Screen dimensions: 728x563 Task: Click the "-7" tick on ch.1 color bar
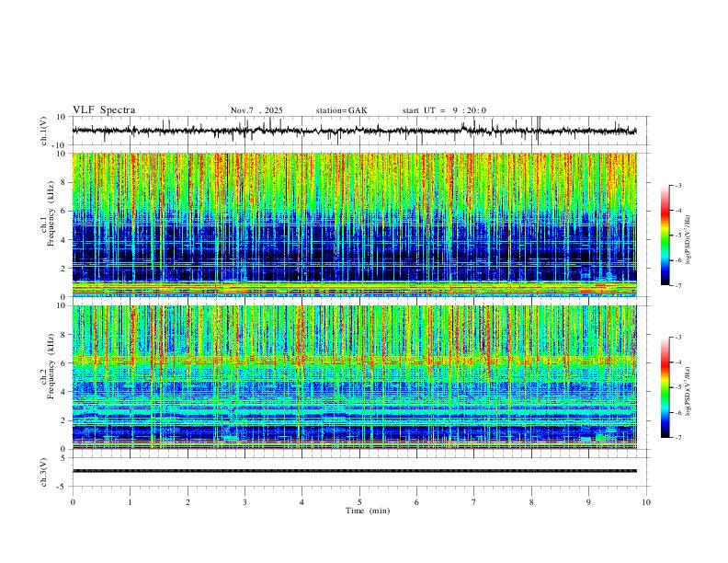point(677,285)
